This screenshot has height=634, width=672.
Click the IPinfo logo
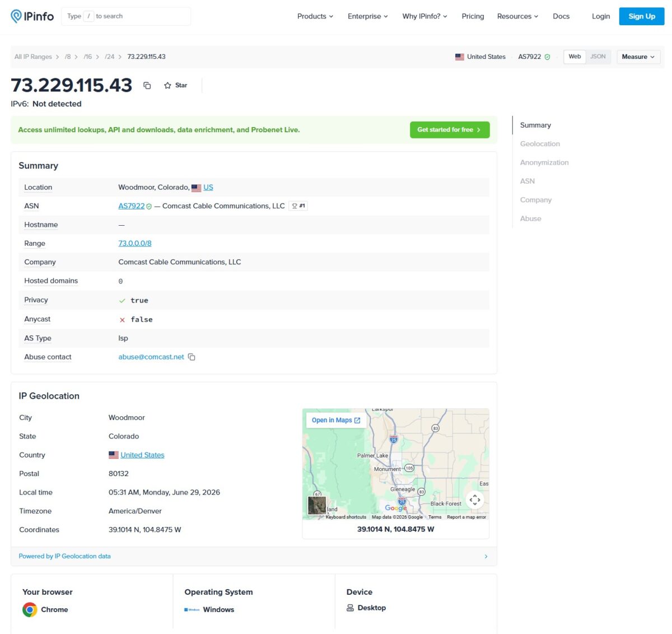click(x=32, y=16)
